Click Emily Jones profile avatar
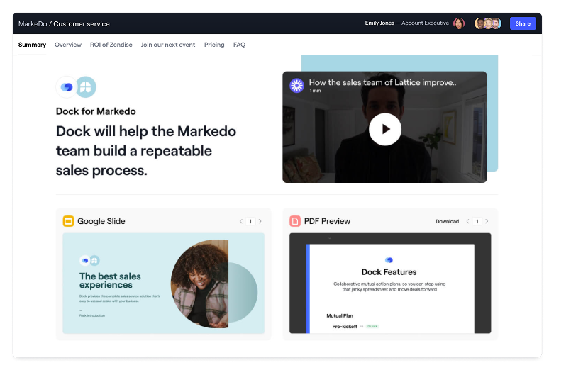The height and width of the screenshot is (370, 588). (x=459, y=23)
